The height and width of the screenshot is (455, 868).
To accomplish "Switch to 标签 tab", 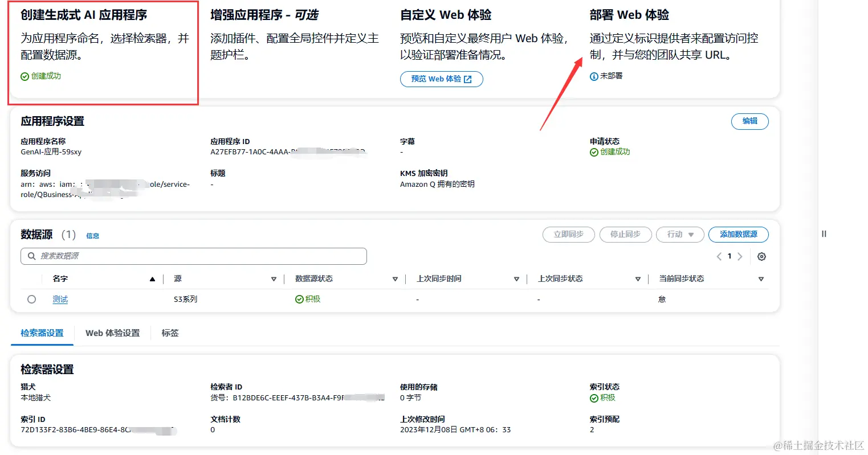I will tap(170, 333).
